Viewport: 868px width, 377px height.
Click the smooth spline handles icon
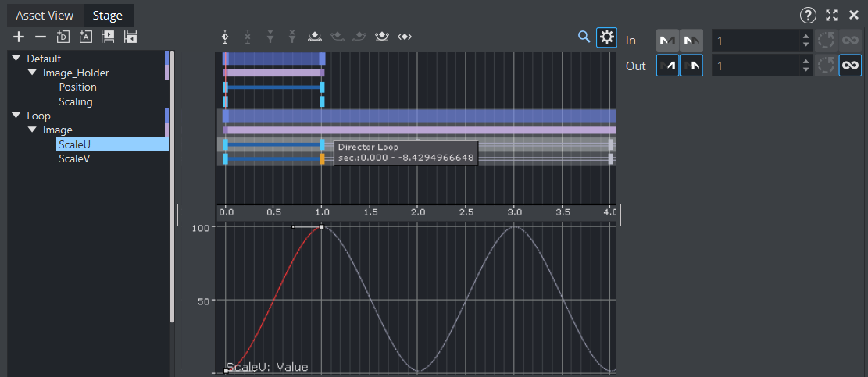coord(315,37)
